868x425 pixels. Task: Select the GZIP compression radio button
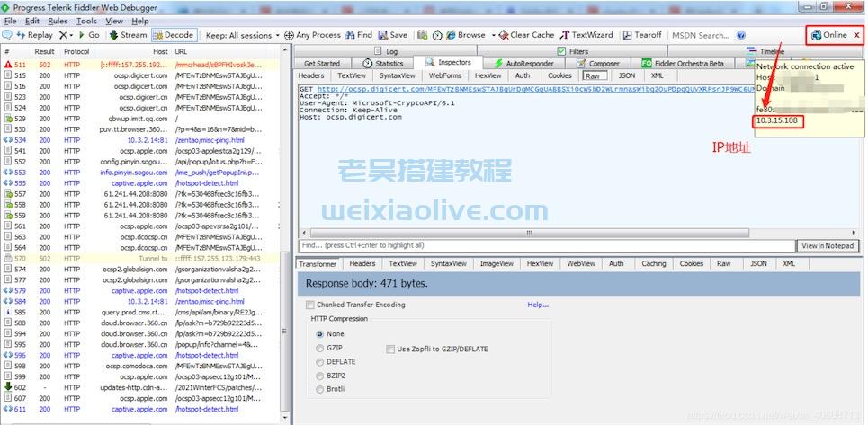320,348
